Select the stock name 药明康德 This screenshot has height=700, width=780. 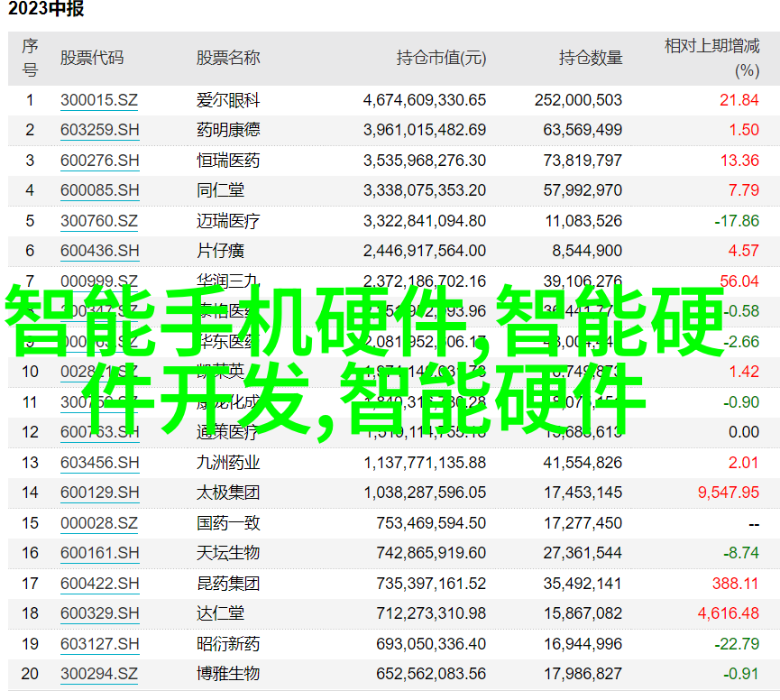pos(228,130)
